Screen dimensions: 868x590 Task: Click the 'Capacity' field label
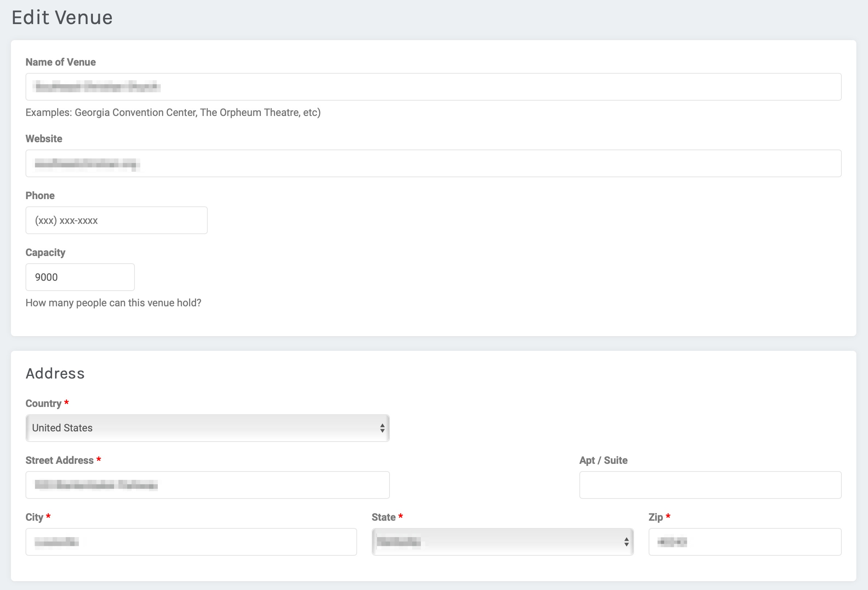pos(45,252)
